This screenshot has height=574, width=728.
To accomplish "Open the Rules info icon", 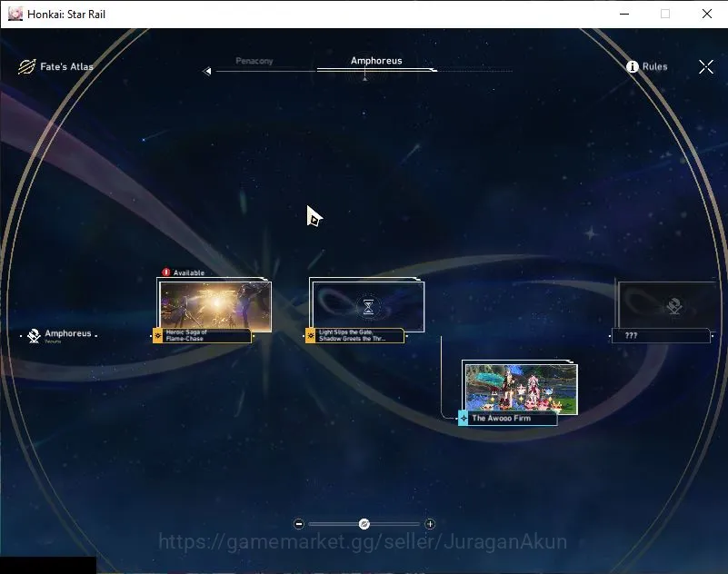I will click(632, 67).
